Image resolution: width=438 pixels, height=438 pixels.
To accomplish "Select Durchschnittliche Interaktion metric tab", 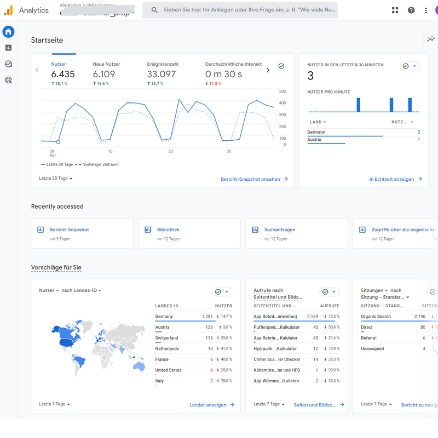I will point(233,73).
